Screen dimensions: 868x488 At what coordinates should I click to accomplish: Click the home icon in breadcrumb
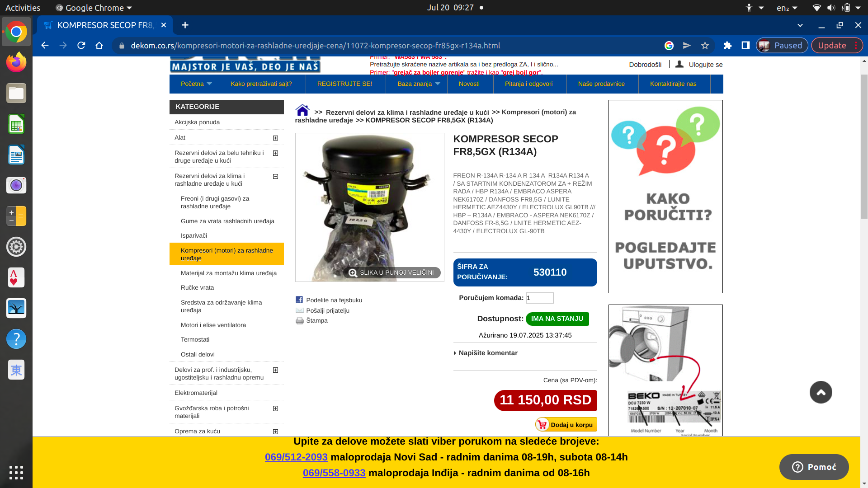click(x=302, y=111)
